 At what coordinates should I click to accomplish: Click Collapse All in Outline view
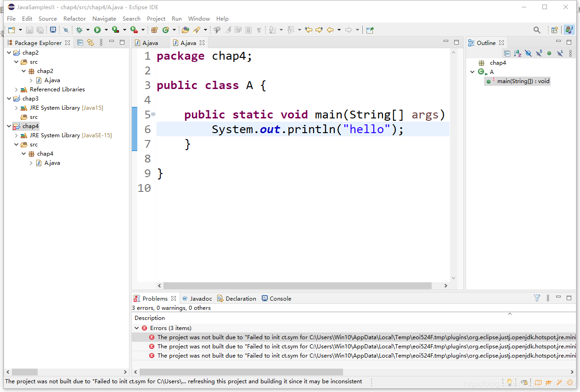tap(507, 54)
